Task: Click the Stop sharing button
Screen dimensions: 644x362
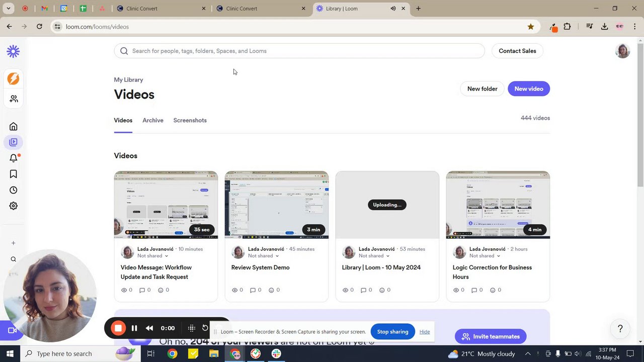Action: point(392,332)
